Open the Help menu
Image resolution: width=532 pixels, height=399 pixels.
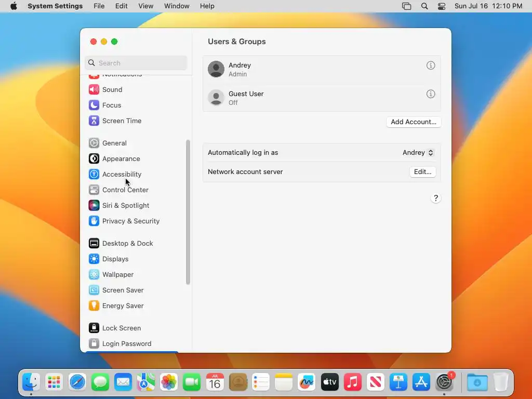tap(207, 6)
